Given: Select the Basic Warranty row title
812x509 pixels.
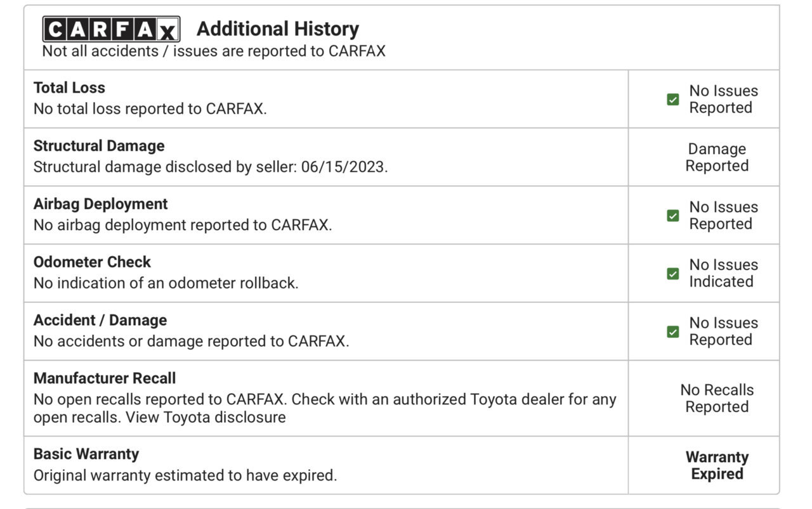Looking at the screenshot, I should click(86, 454).
